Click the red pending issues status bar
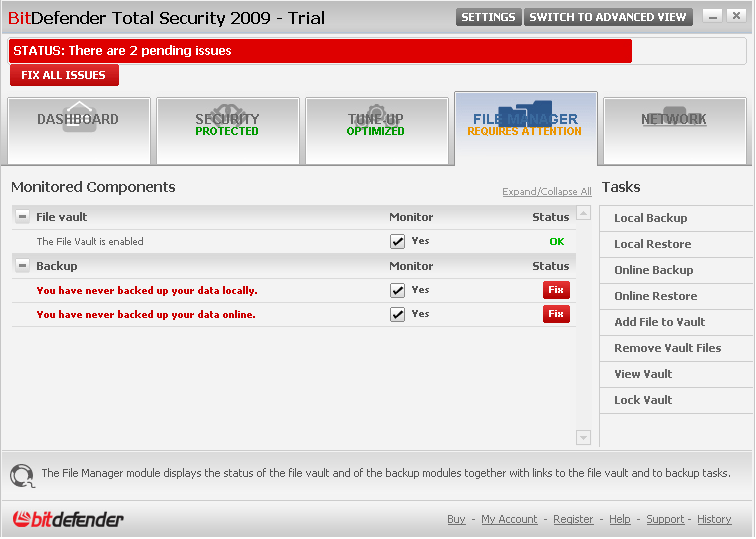This screenshot has height=539, width=756. tap(320, 51)
